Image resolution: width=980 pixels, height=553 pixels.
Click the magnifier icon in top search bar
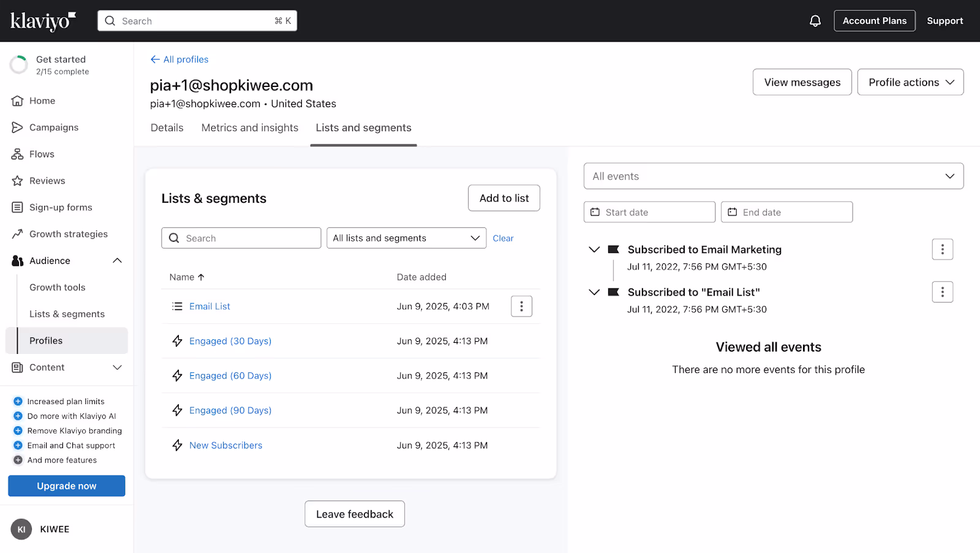(x=110, y=21)
